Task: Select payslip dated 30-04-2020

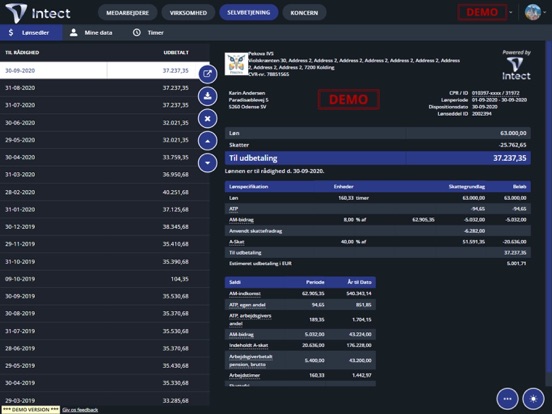Action: (x=105, y=157)
